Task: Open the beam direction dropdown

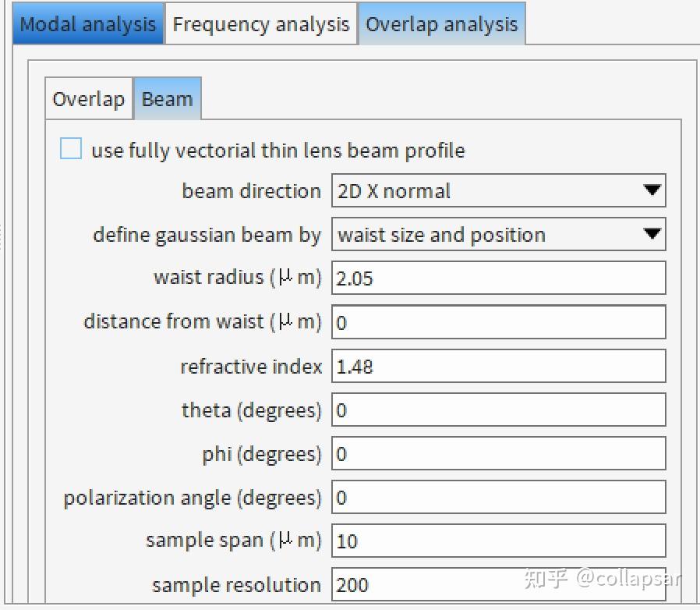Action: tap(499, 190)
